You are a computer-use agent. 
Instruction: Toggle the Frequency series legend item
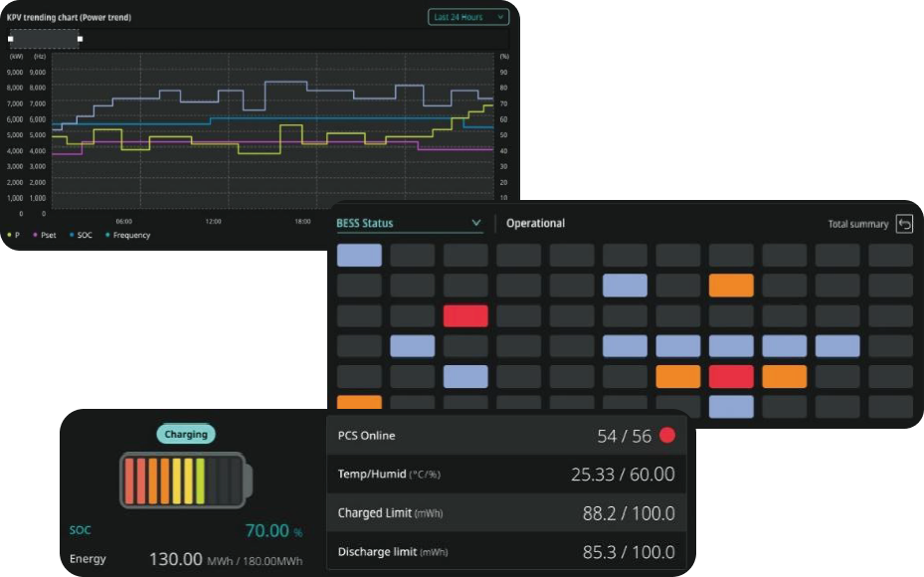tap(127, 236)
